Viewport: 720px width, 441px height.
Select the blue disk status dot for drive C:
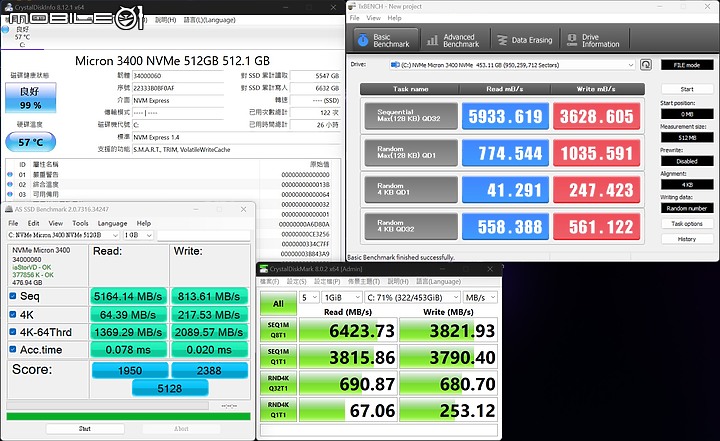[x=6, y=29]
